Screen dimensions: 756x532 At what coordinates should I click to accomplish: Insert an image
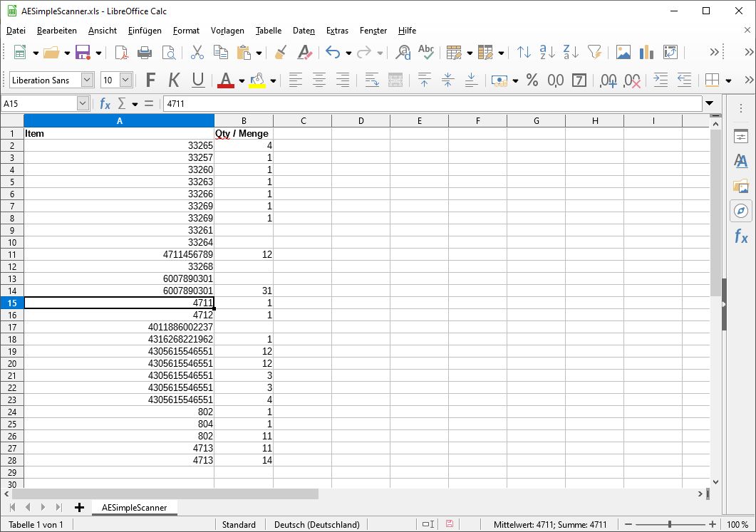coord(623,52)
